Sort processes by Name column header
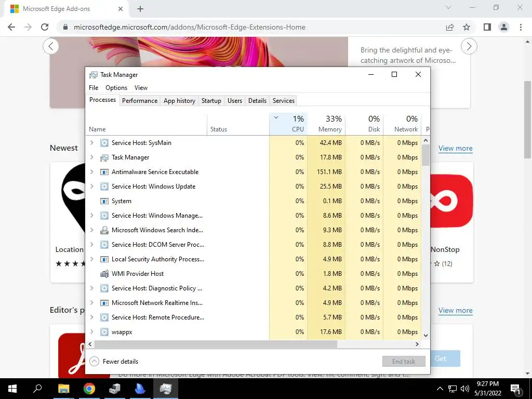This screenshot has height=399, width=532. pos(146,124)
